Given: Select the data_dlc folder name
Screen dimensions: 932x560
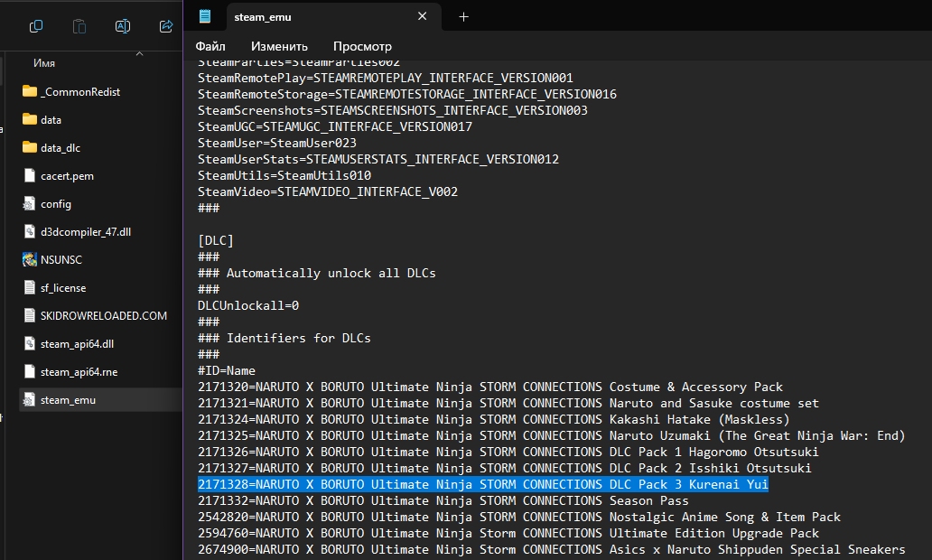Looking at the screenshot, I should coord(61,148).
